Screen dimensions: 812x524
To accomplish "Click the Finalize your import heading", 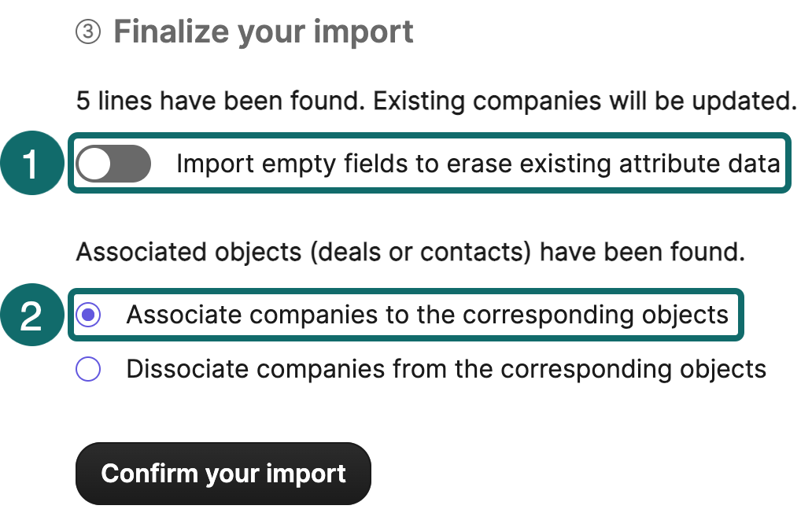I will pyautogui.click(x=263, y=32).
